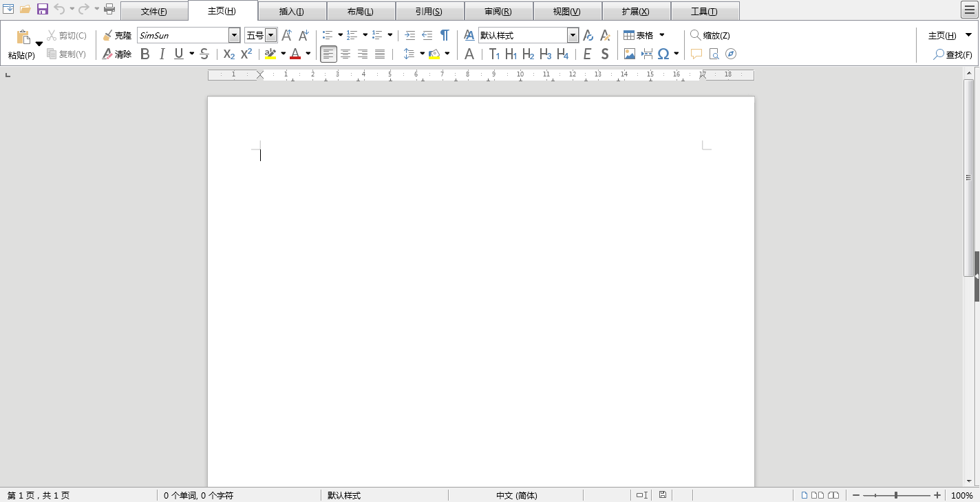Open the 默认样式 paragraph style dropdown
This screenshot has width=980, height=502.
pyautogui.click(x=573, y=36)
